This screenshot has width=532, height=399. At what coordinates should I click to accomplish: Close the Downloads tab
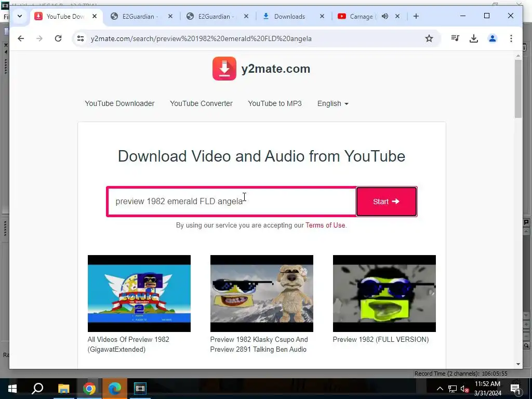[x=322, y=16]
